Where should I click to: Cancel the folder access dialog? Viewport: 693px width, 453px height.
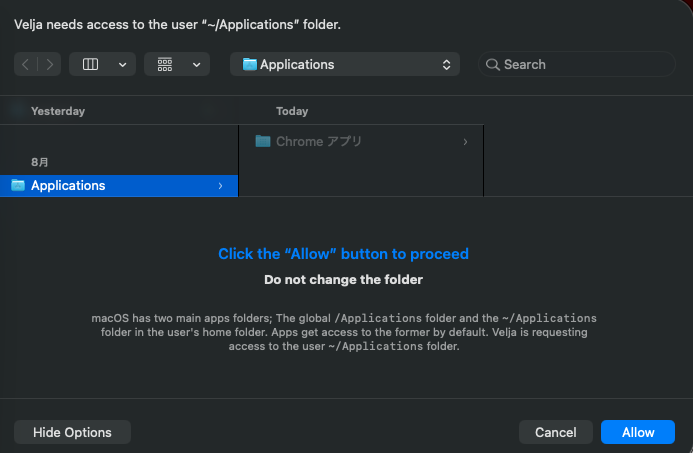point(555,432)
